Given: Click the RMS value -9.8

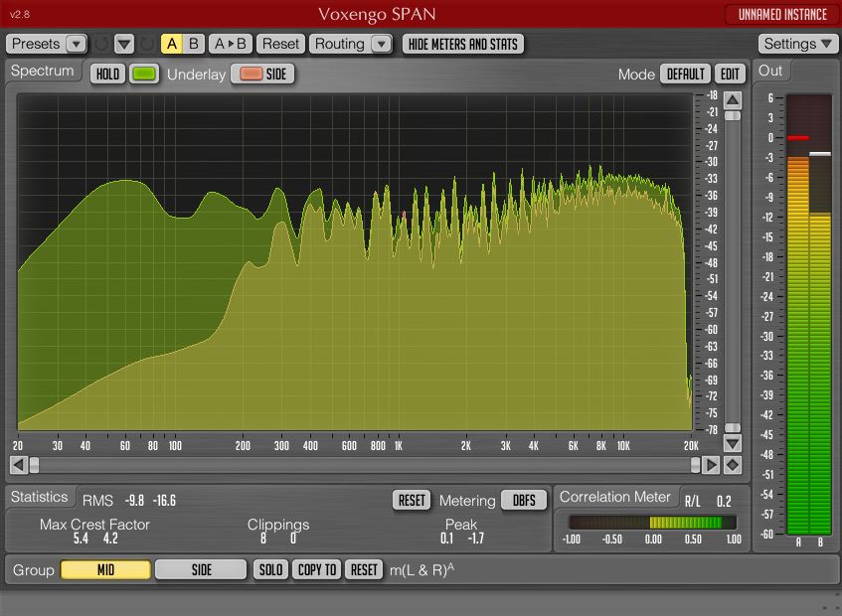Looking at the screenshot, I should pyautogui.click(x=134, y=501).
